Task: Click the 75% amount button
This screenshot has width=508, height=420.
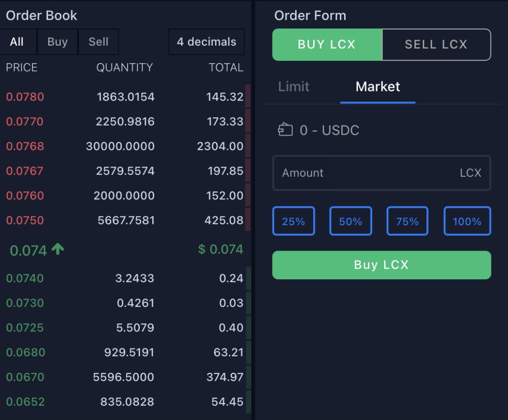Action: tap(408, 221)
